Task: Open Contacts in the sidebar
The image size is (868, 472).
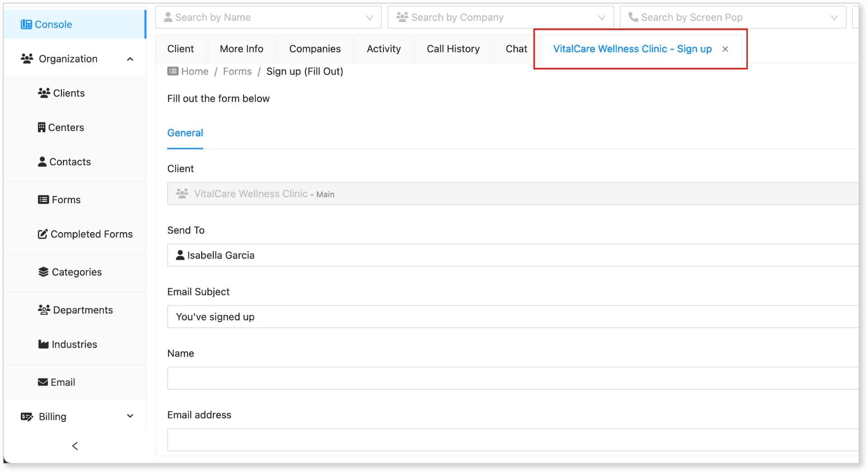Action: pyautogui.click(x=75, y=162)
